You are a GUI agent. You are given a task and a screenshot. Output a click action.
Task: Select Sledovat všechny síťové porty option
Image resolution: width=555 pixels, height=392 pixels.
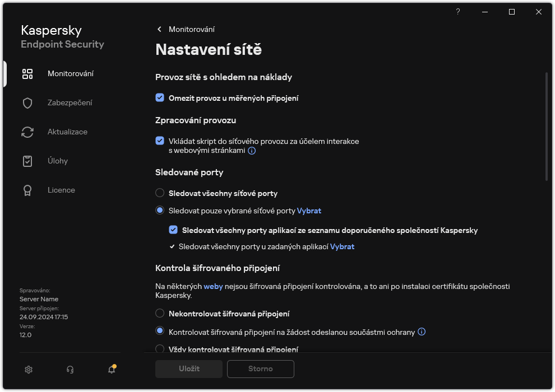tap(160, 193)
